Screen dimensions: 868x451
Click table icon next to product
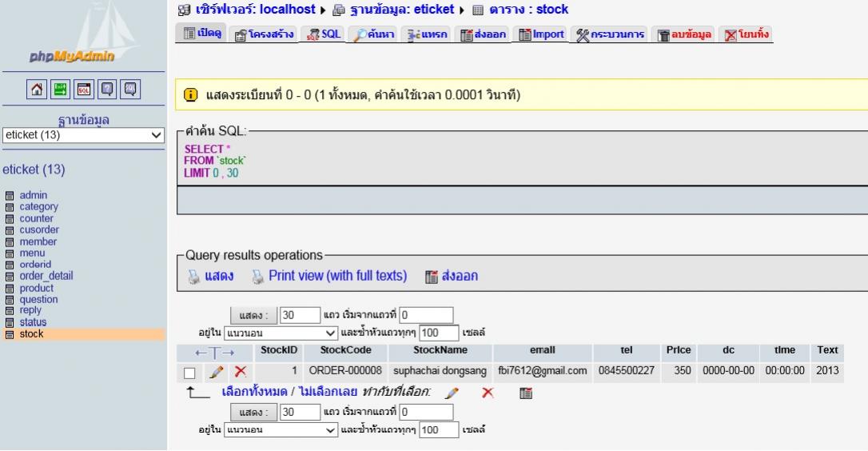[10, 289]
